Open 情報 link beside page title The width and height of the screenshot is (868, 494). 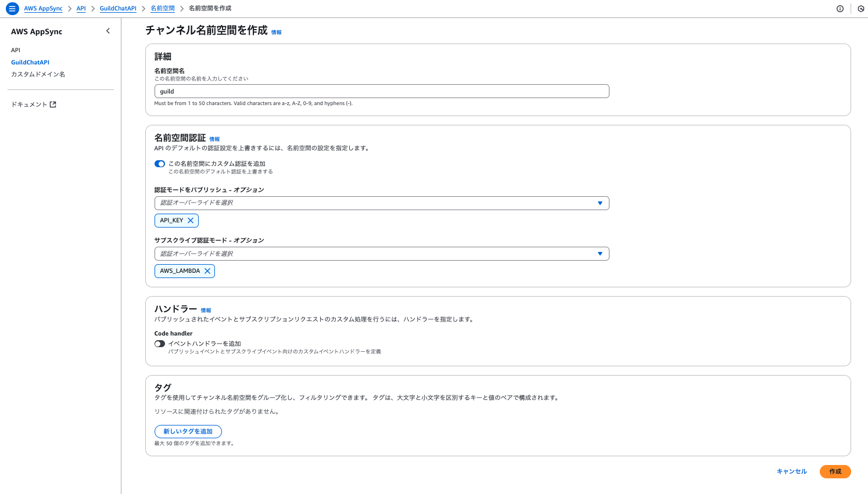click(277, 33)
